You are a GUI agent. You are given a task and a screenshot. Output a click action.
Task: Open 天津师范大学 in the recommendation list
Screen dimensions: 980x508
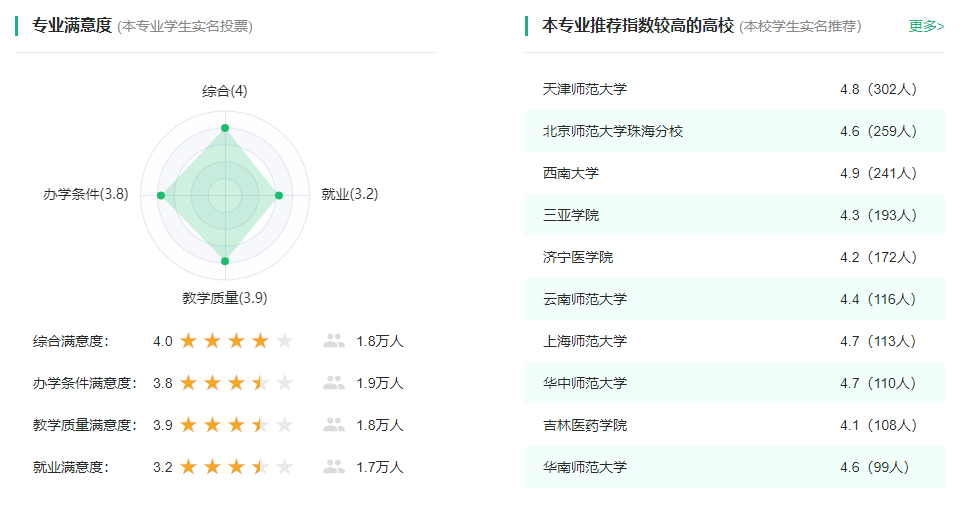pos(585,89)
